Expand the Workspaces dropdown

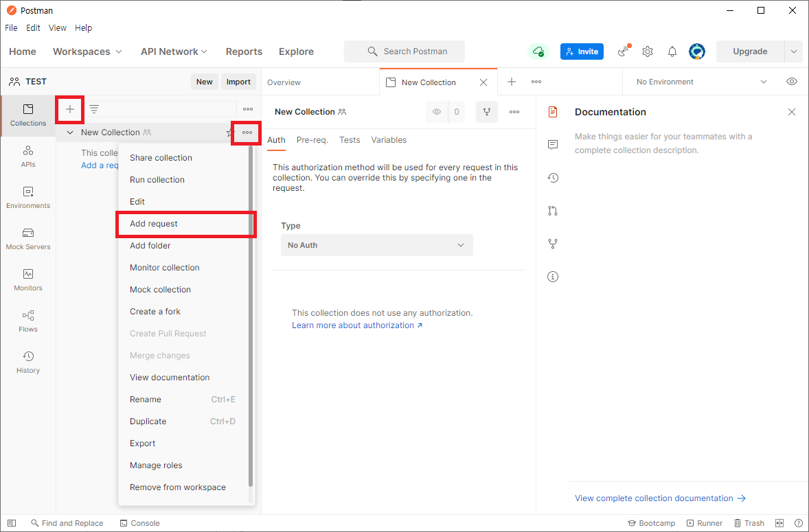(87, 51)
